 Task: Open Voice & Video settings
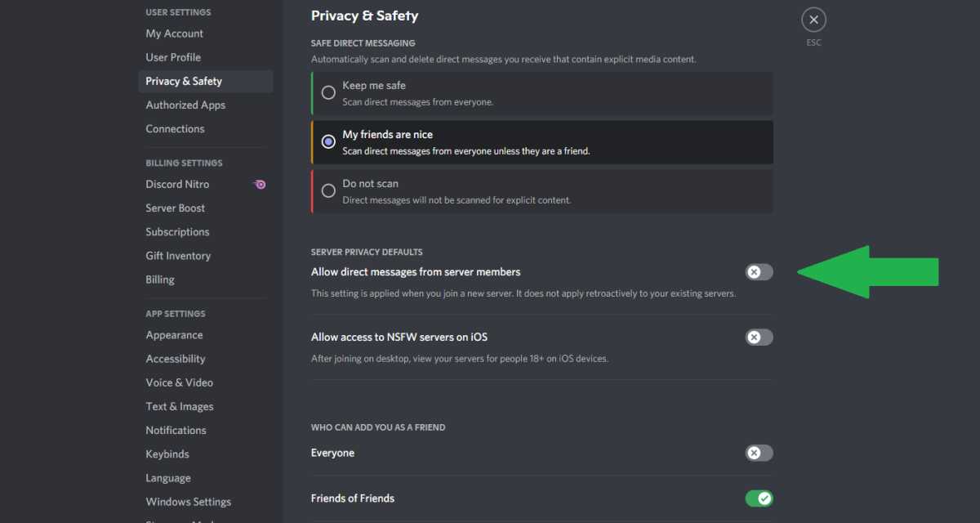179,382
